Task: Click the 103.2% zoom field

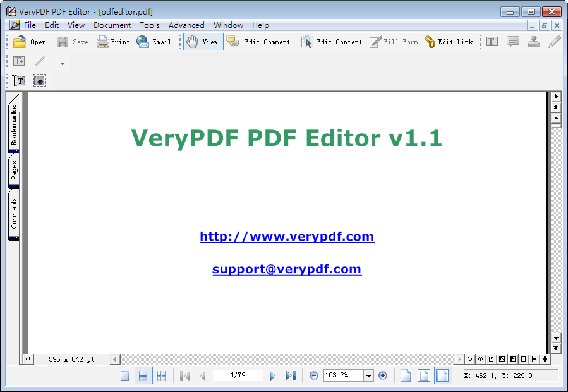Action: pyautogui.click(x=344, y=376)
